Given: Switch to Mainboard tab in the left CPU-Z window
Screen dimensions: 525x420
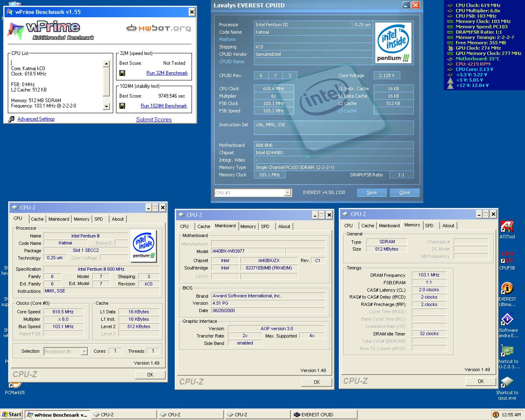Looking at the screenshot, I should (59, 219).
